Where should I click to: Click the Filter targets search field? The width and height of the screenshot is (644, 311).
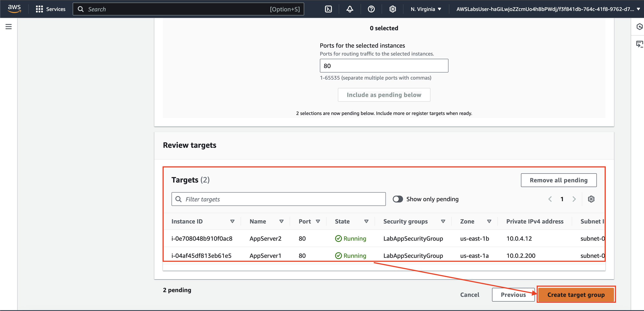tap(278, 199)
